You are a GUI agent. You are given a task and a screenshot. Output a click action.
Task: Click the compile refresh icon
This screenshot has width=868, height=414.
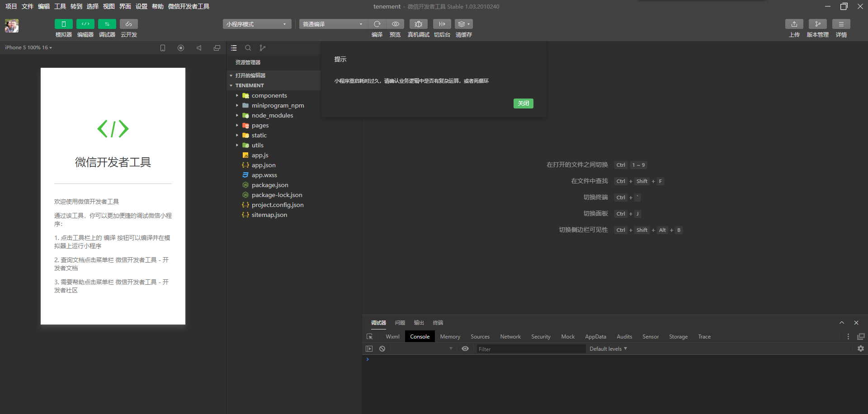[377, 24]
